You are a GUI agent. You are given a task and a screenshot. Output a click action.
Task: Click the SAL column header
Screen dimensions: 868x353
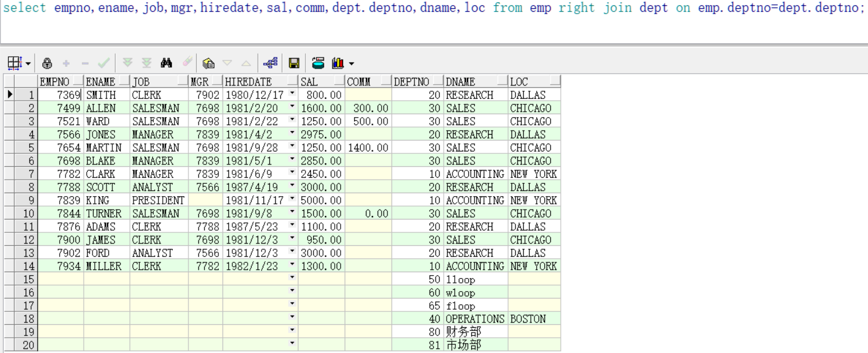pyautogui.click(x=321, y=82)
